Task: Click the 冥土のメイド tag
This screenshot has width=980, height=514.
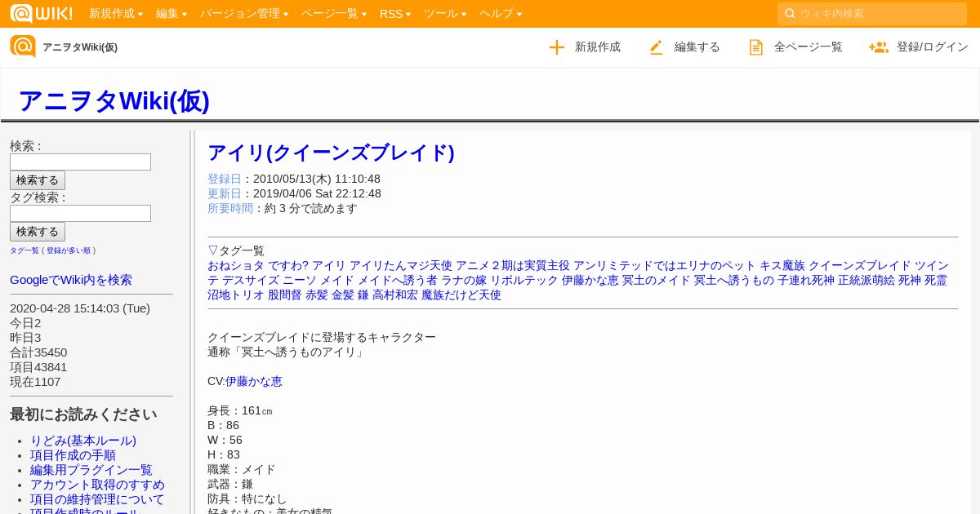Action: 657,280
